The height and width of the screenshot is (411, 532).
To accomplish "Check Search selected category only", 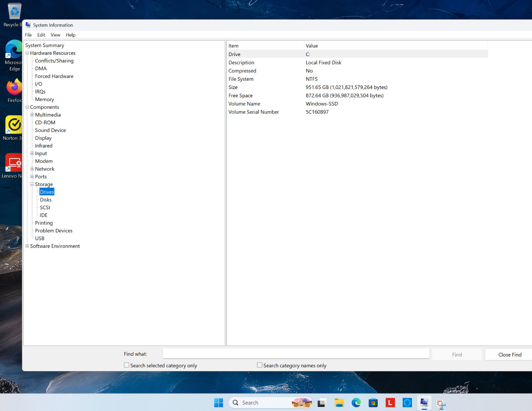I will click(x=126, y=365).
